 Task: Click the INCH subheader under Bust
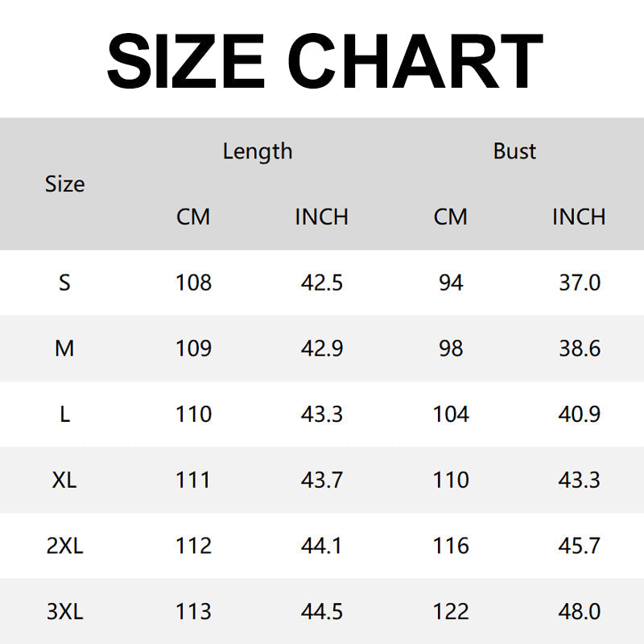point(579,217)
